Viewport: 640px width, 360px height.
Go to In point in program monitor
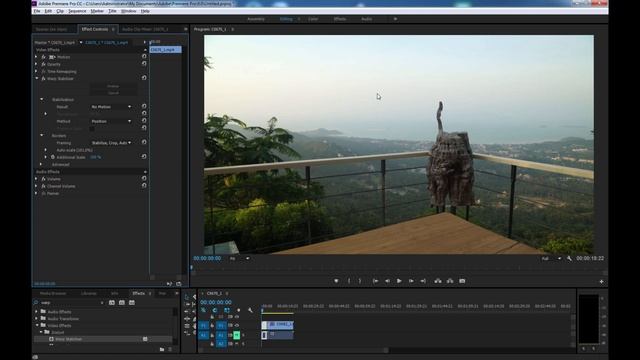[x=375, y=281]
